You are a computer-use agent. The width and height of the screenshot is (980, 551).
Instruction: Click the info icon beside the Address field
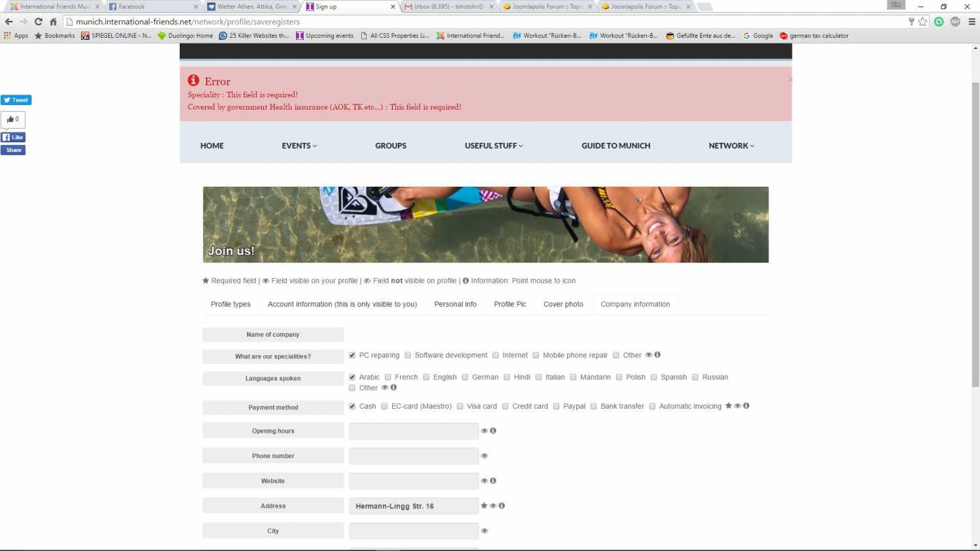click(x=502, y=505)
